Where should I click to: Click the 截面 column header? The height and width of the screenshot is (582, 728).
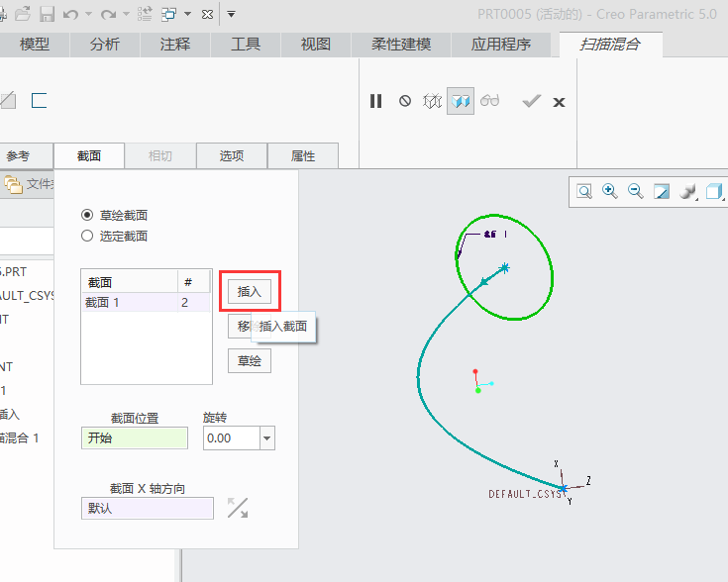(x=130, y=282)
